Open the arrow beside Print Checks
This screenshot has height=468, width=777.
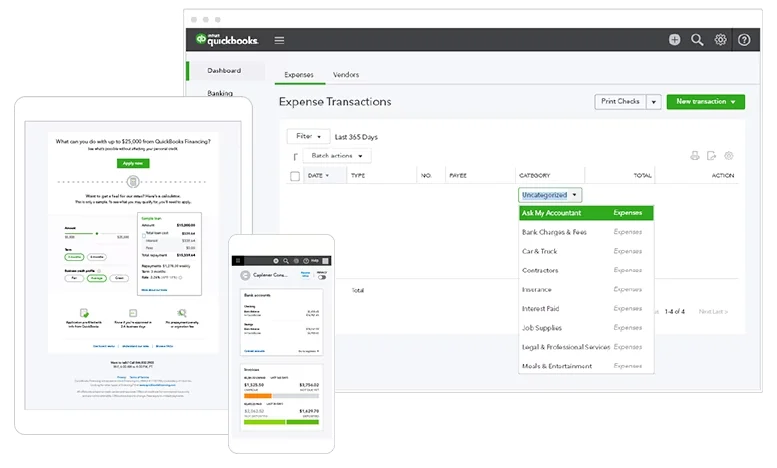654,102
